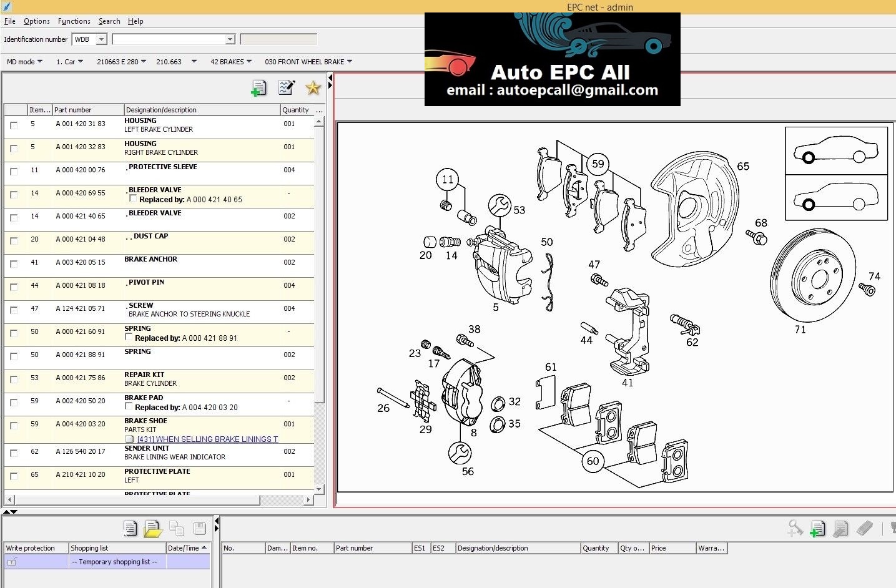Click the new shopping list document icon
This screenshot has width=896, height=588.
click(130, 528)
